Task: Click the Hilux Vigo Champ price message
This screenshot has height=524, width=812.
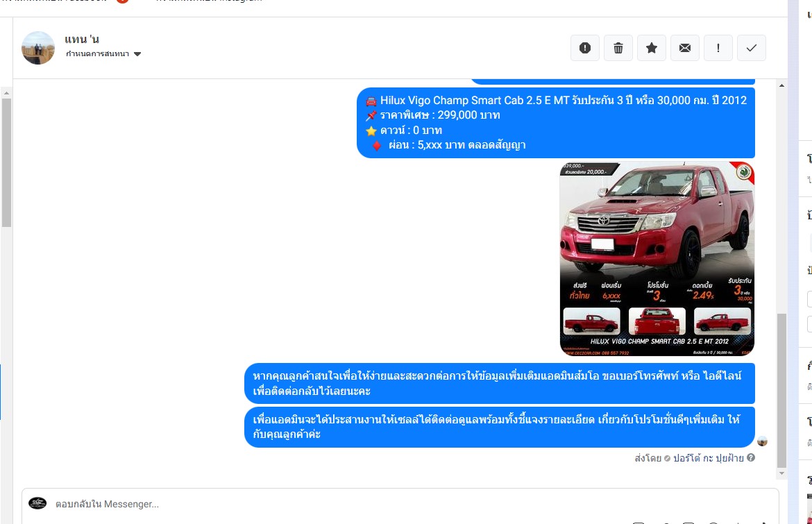Action: [556, 123]
